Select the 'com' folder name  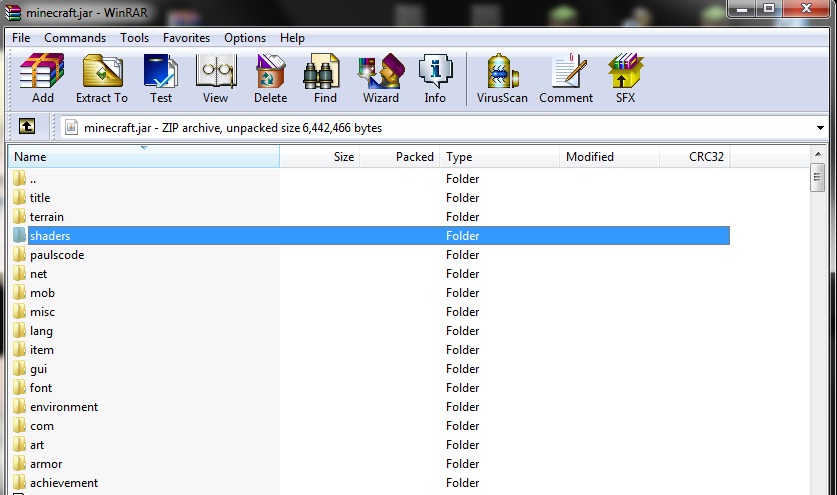(42, 426)
